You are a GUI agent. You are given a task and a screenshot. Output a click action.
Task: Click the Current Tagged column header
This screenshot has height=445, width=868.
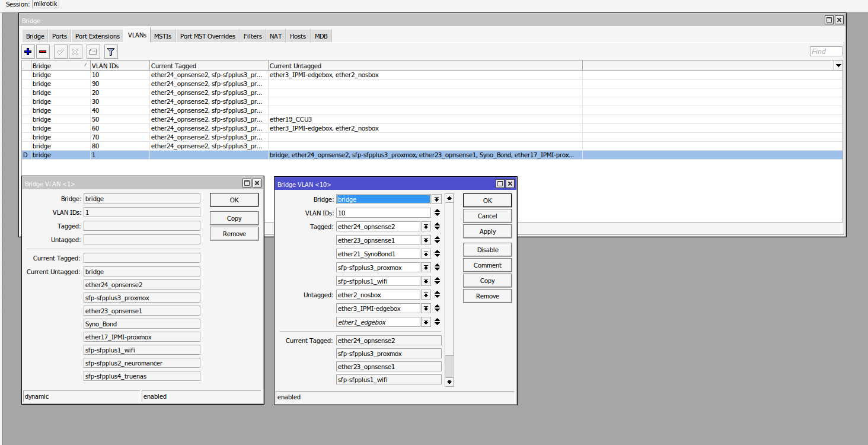coord(209,66)
